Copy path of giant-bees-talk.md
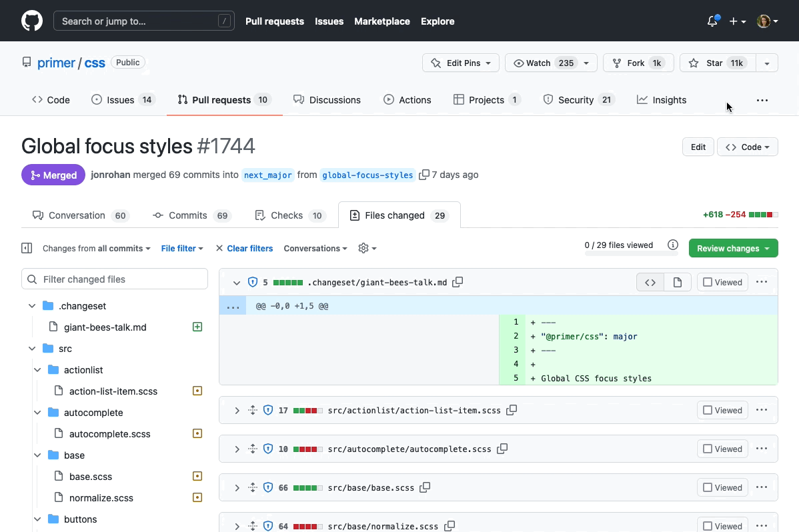This screenshot has height=532, width=799. [x=458, y=282]
